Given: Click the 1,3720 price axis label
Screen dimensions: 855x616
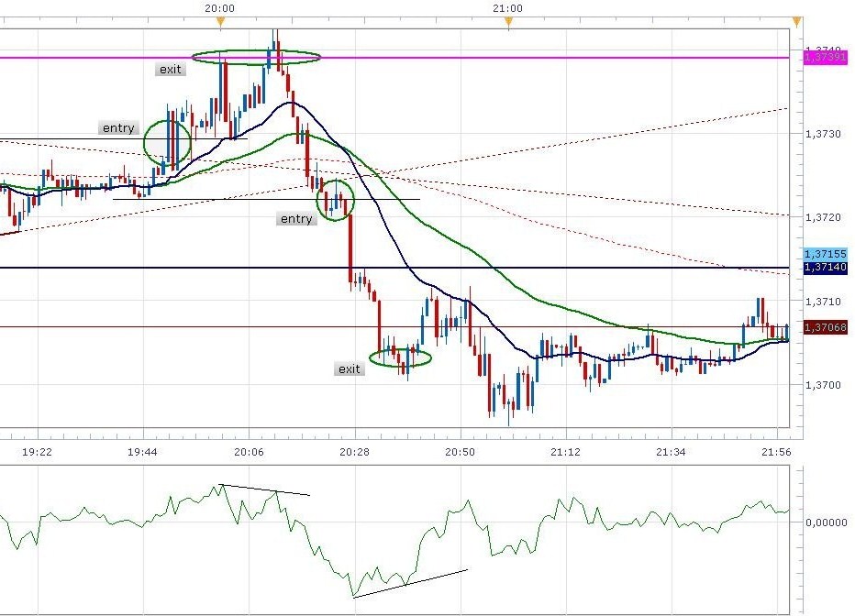Looking at the screenshot, I should (823, 217).
